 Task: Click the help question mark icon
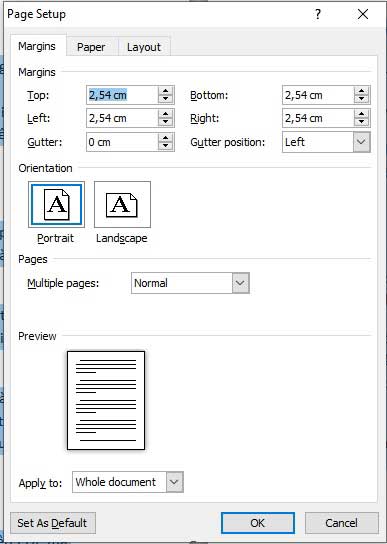318,15
